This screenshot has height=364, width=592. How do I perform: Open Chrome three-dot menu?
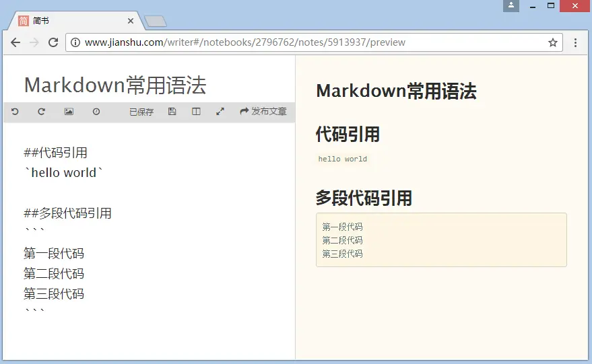(575, 42)
